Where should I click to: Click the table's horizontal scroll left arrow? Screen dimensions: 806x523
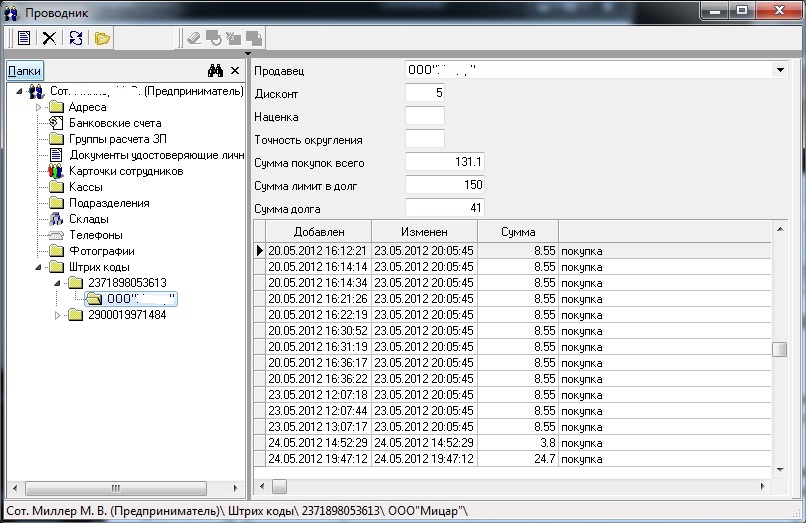click(262, 486)
